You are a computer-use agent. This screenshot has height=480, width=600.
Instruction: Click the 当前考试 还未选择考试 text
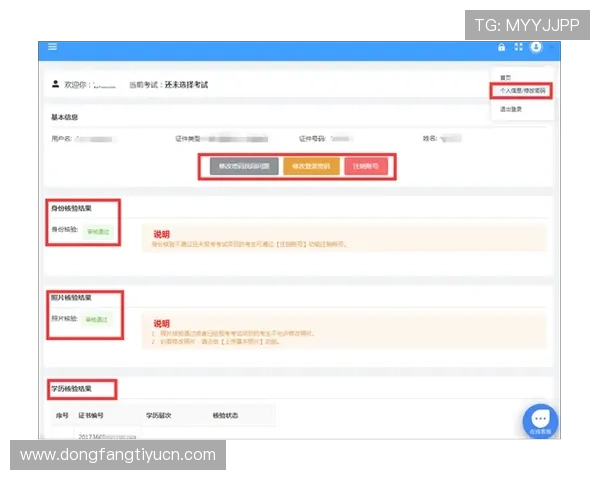click(175, 85)
